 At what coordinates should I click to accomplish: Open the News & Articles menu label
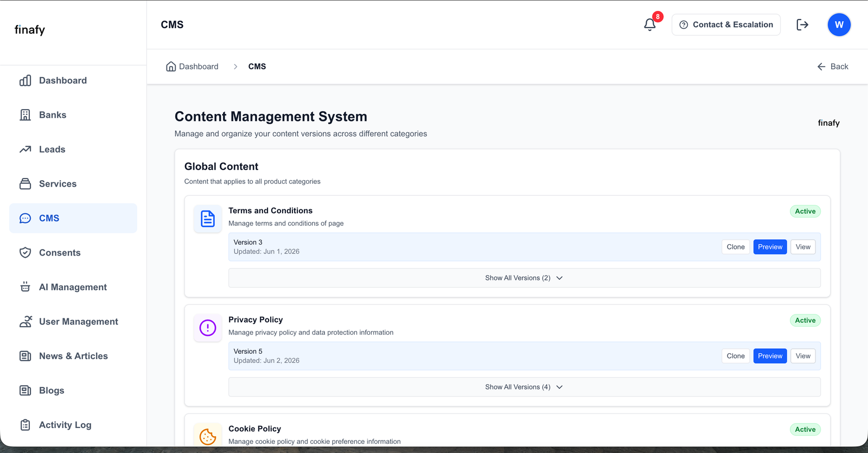(x=73, y=356)
